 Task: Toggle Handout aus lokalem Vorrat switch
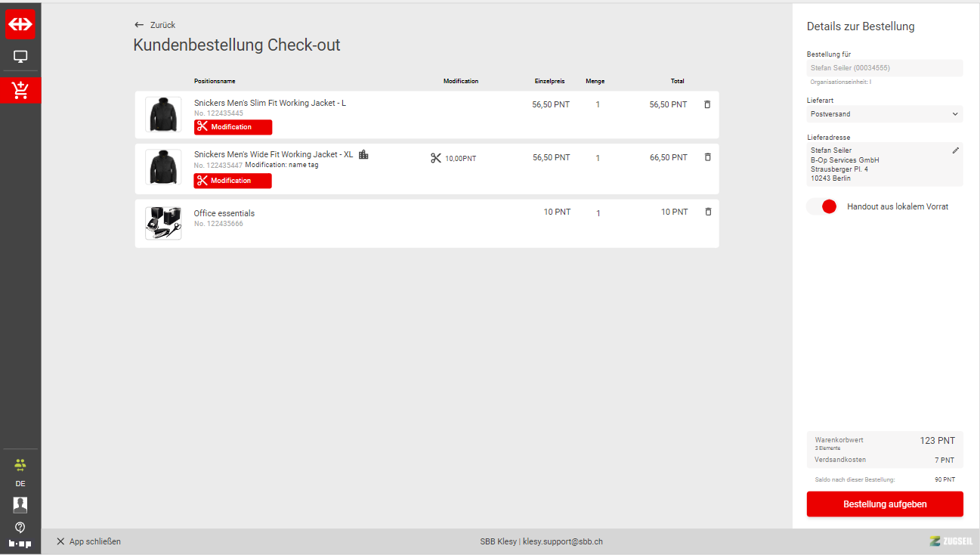(x=822, y=206)
